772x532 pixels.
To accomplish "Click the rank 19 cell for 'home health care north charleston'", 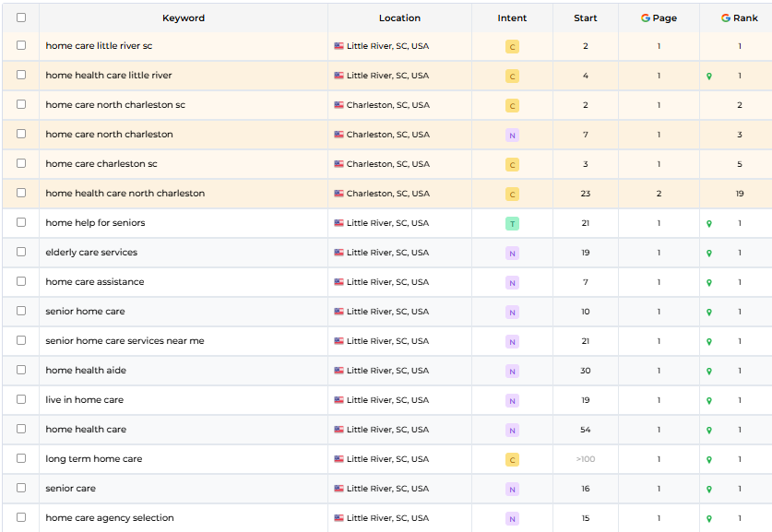I will click(740, 194).
